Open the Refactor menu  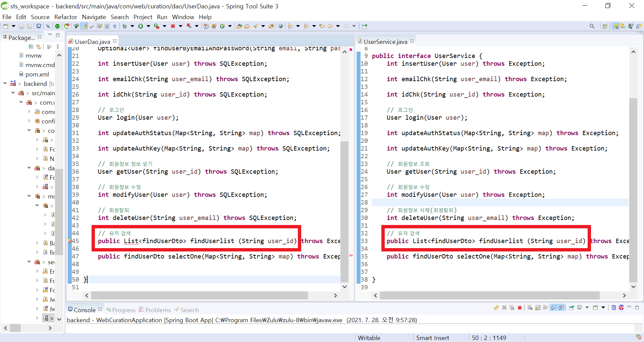click(x=66, y=17)
